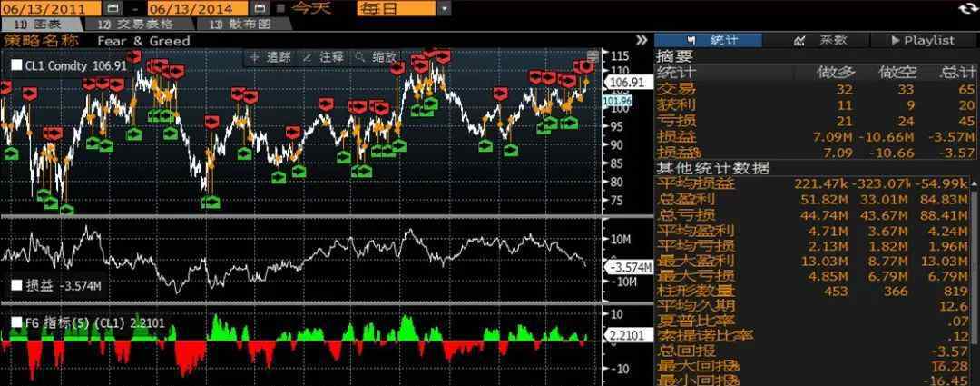The width and height of the screenshot is (980, 386).
Task: Choose the 缩放 zoom magnifier tool
Action: (376, 56)
